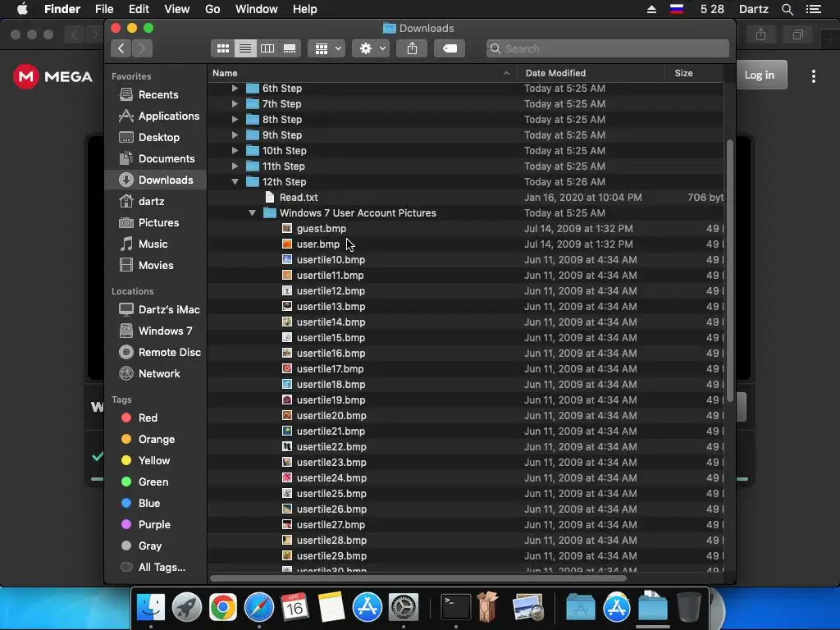Click Log in on MEGA page
The height and width of the screenshot is (630, 840).
tap(759, 75)
